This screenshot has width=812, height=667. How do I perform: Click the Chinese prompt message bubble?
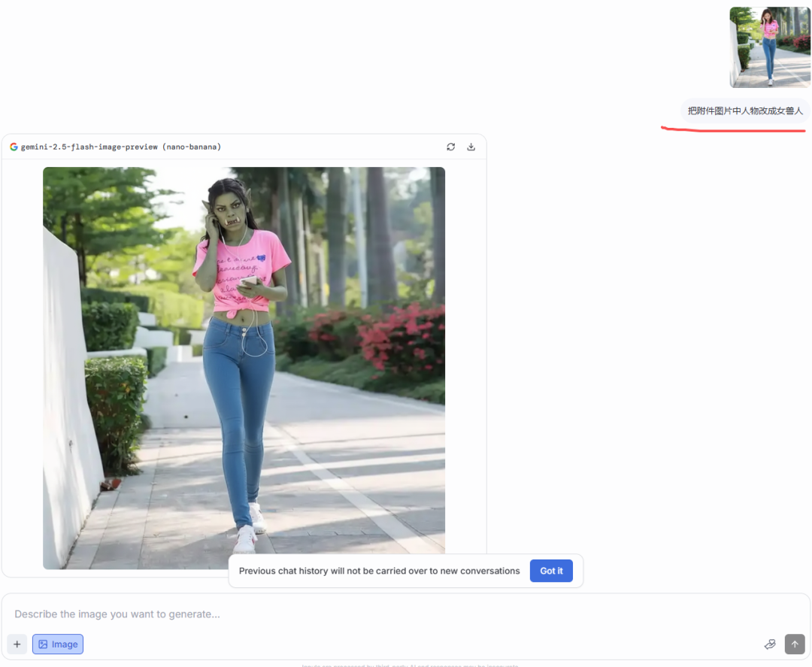tap(745, 111)
